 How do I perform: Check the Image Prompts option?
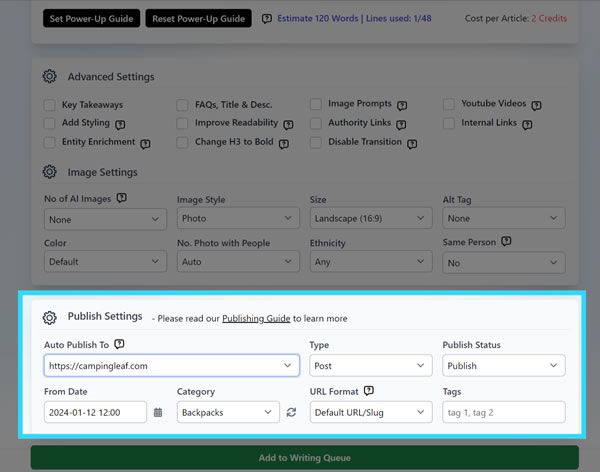316,104
